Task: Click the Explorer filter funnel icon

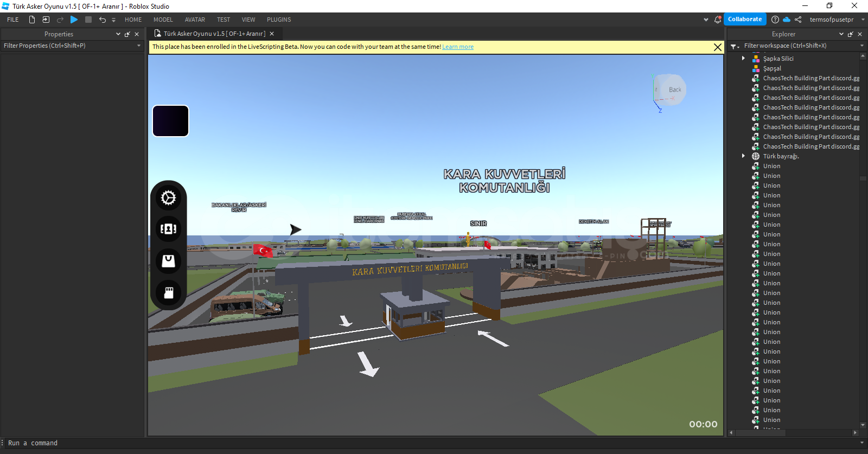Action: coord(735,46)
